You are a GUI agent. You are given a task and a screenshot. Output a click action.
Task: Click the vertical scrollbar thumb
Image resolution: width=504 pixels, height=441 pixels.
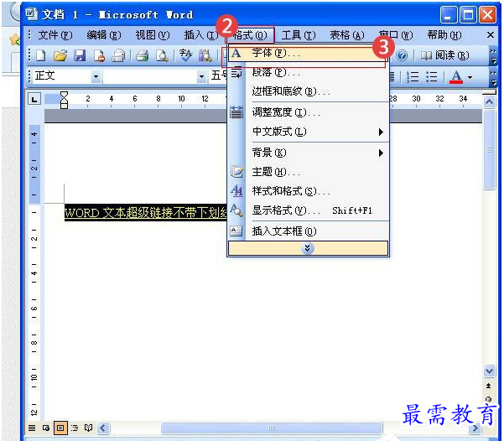tap(489, 150)
